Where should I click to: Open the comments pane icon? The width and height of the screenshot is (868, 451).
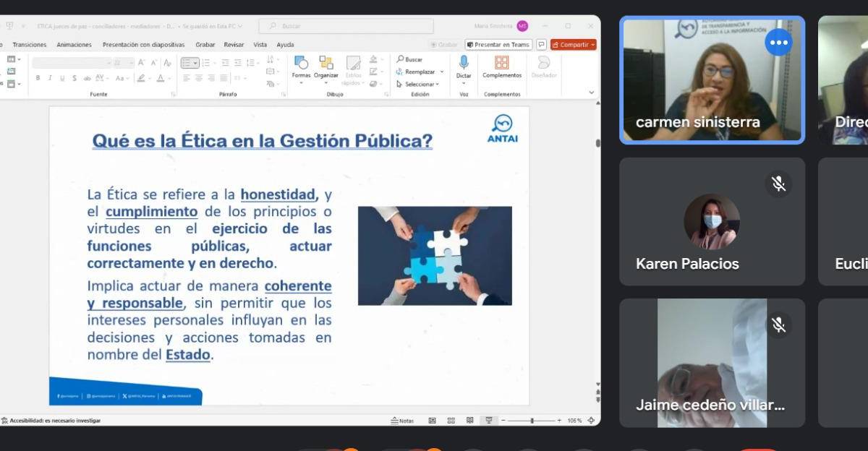tap(541, 45)
